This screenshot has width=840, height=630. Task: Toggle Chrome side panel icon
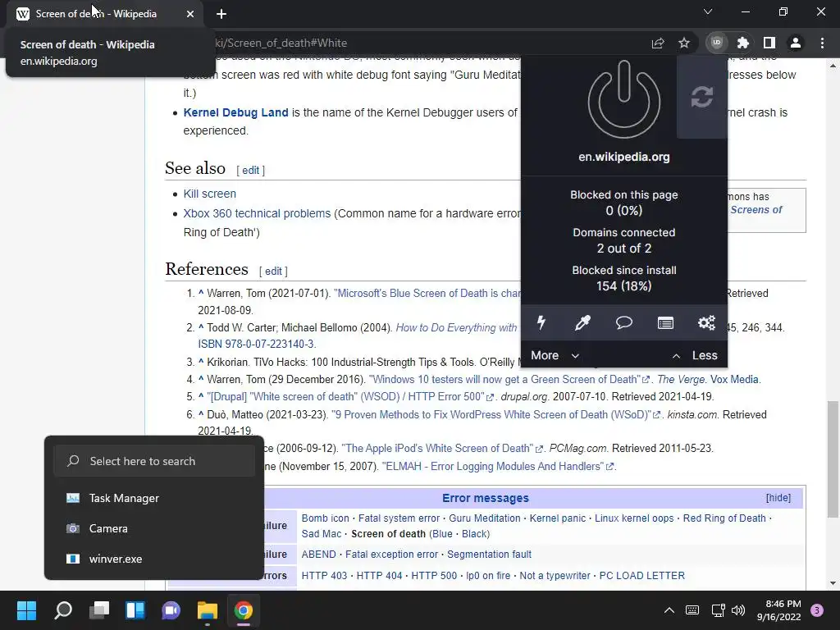click(x=769, y=43)
